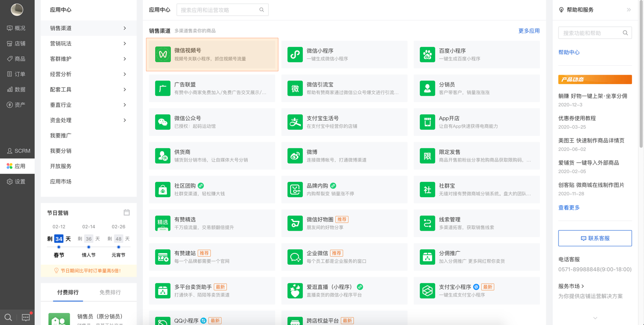Expand the 资金处理 category
The width and height of the screenshot is (644, 325).
tap(89, 120)
